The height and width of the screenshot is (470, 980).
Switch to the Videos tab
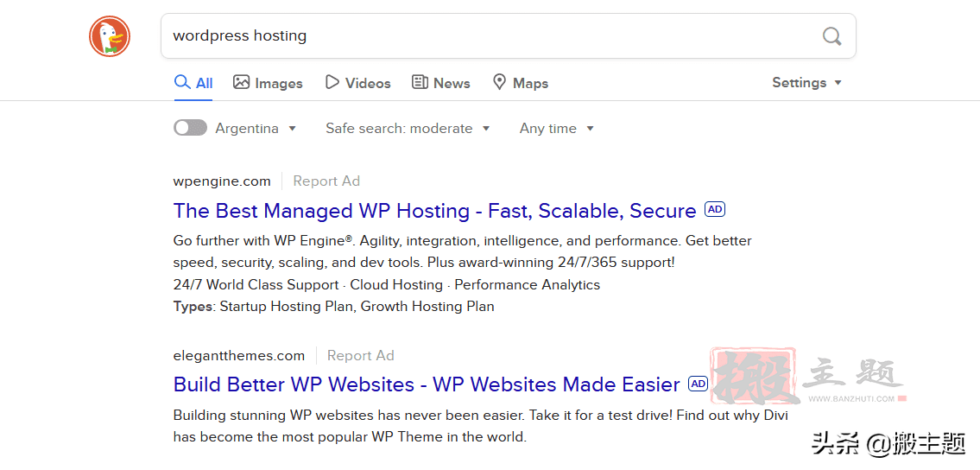[x=357, y=83]
